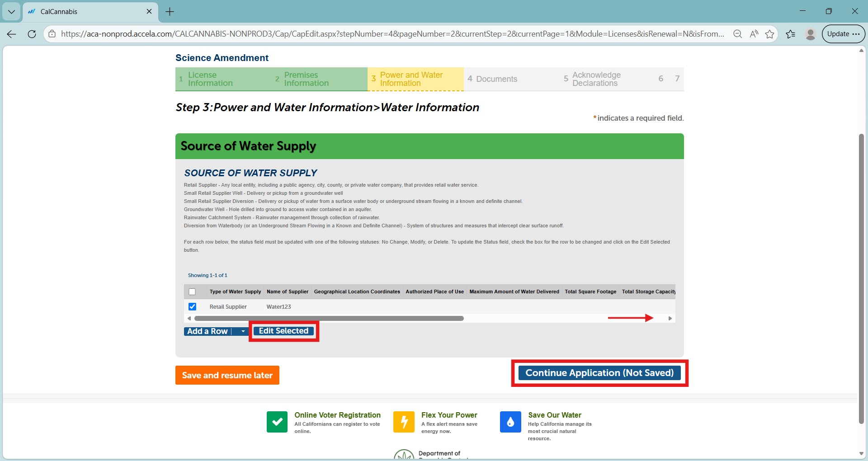Click Total Square Footage column header
Image resolution: width=868 pixels, height=461 pixels.
(x=590, y=292)
